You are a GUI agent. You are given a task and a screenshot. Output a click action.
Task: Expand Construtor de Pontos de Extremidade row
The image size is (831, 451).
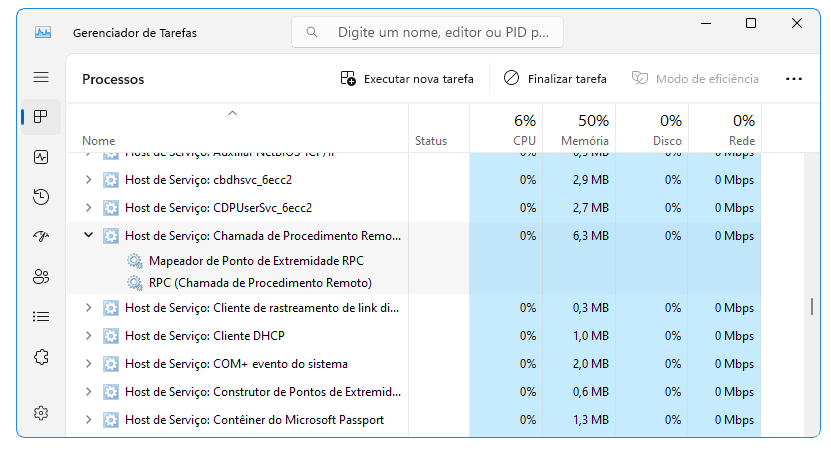(x=89, y=392)
